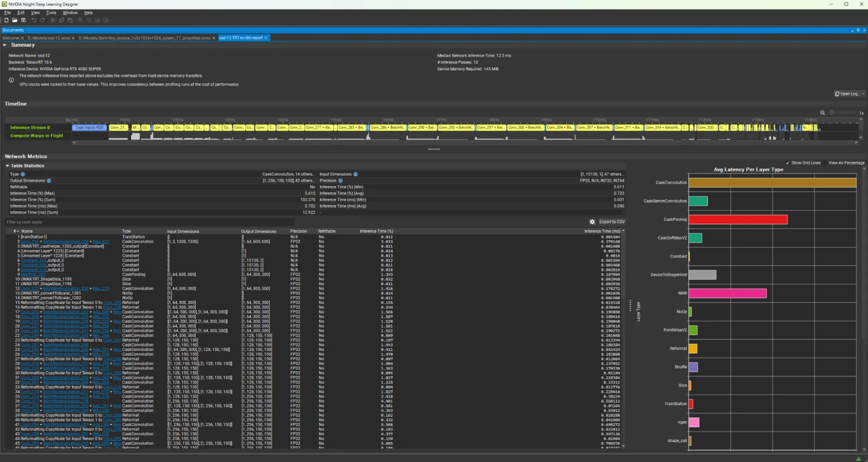Click info icon next to Precision

point(340,181)
